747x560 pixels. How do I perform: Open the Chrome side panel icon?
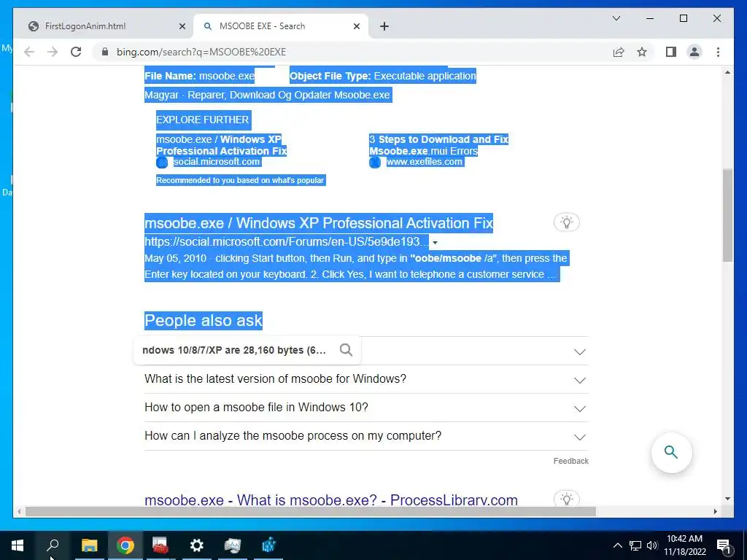click(671, 52)
